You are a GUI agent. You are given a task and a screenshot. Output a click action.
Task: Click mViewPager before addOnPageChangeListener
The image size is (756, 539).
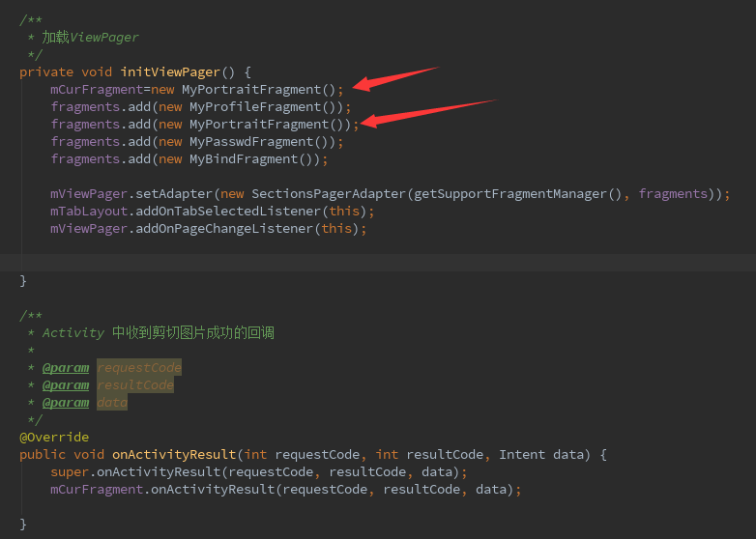pyautogui.click(x=89, y=228)
